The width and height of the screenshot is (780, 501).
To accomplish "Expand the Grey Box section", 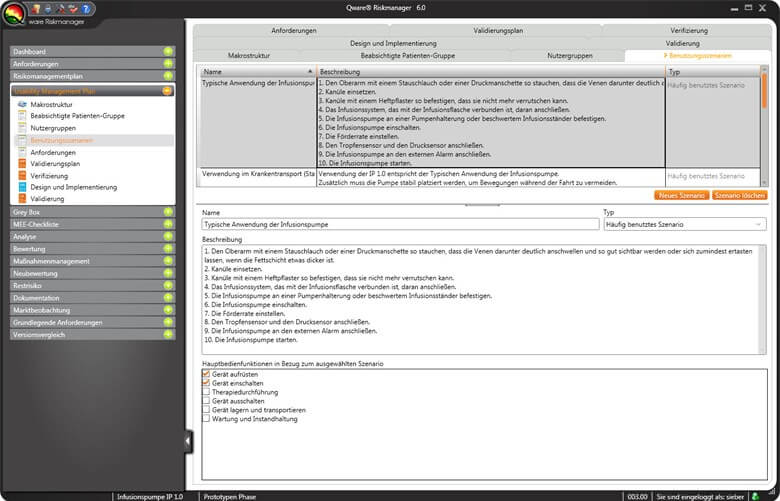I will tap(168, 212).
